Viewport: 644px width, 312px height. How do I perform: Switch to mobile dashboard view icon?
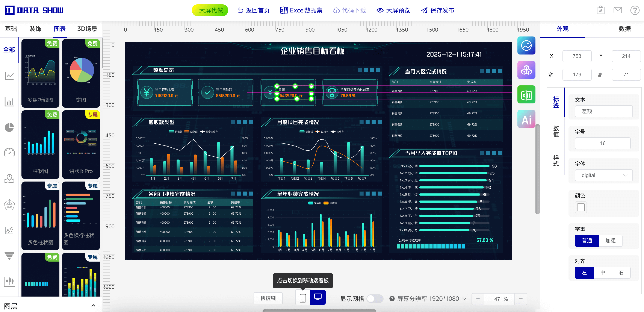click(302, 298)
